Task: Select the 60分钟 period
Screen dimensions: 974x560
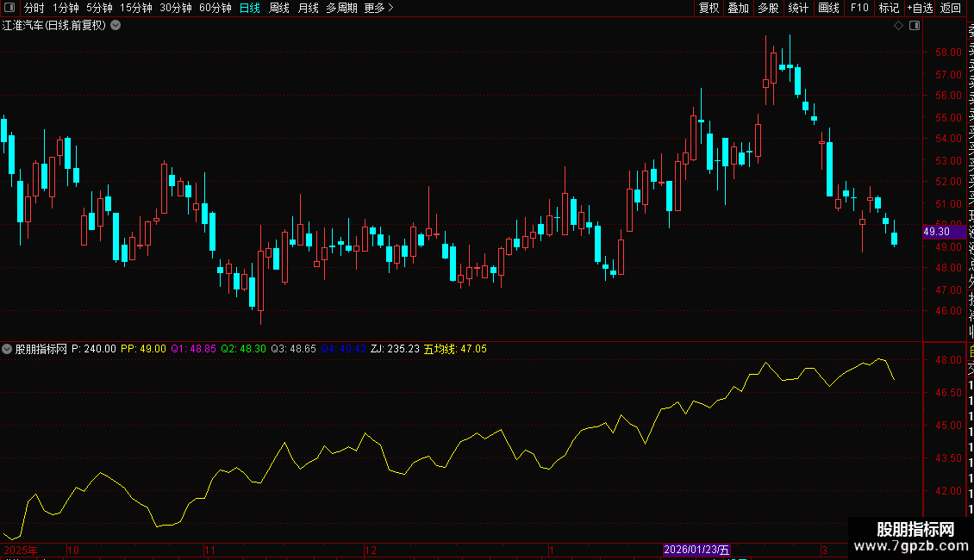Action: [215, 8]
